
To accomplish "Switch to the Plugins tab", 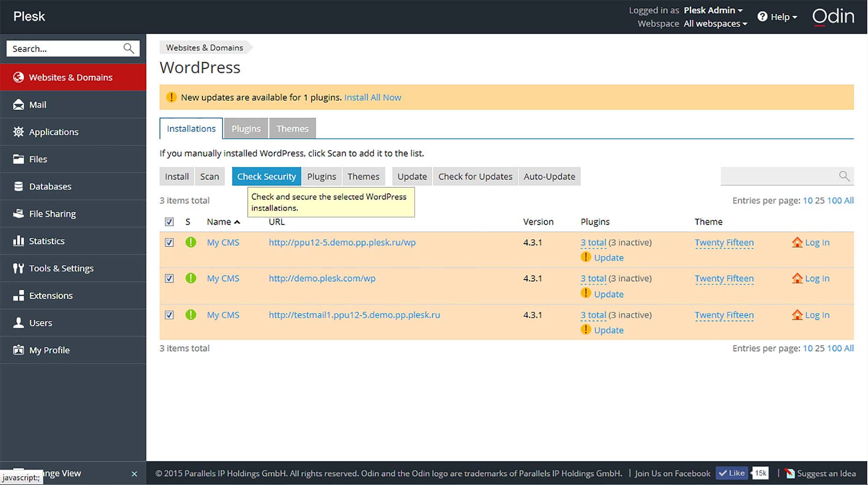I will (246, 129).
